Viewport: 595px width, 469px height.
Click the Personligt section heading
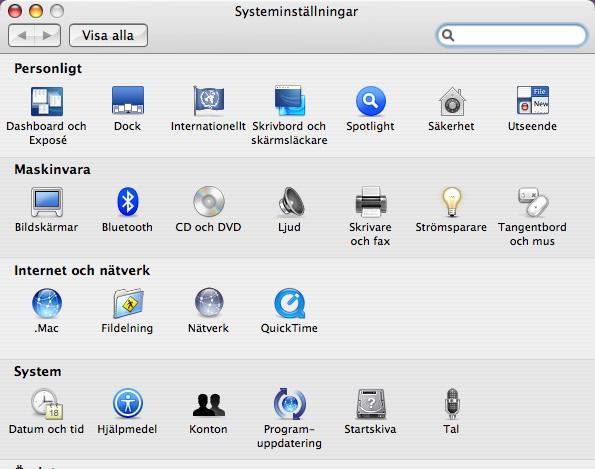click(x=48, y=69)
